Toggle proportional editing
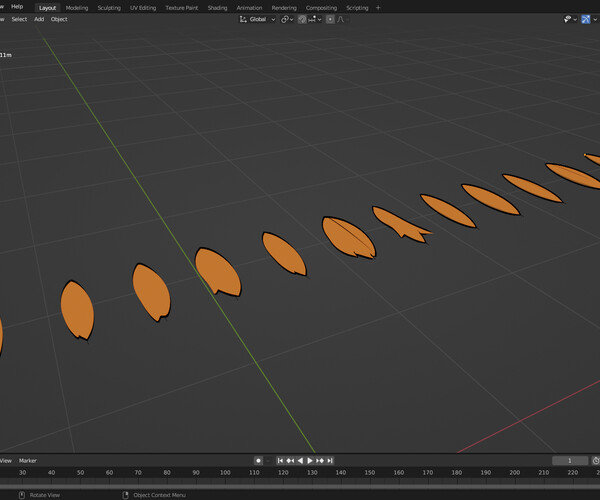This screenshot has height=500, width=600. [330, 19]
